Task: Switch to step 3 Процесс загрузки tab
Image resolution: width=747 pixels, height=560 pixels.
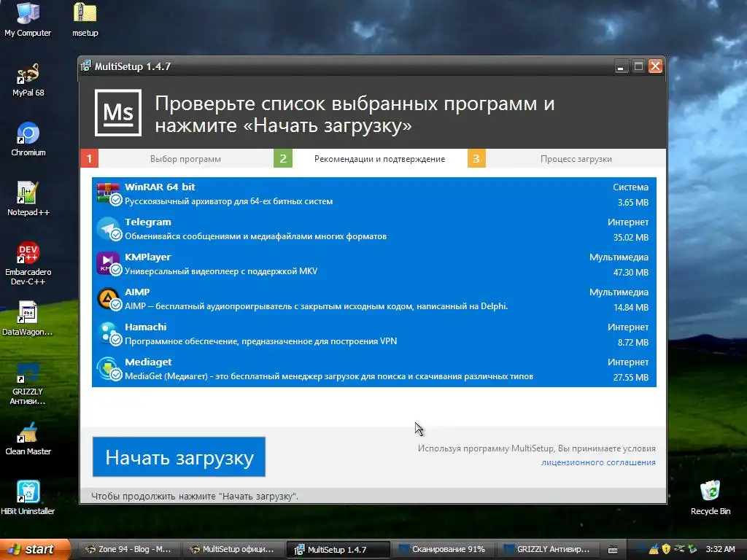Action: pos(566,158)
